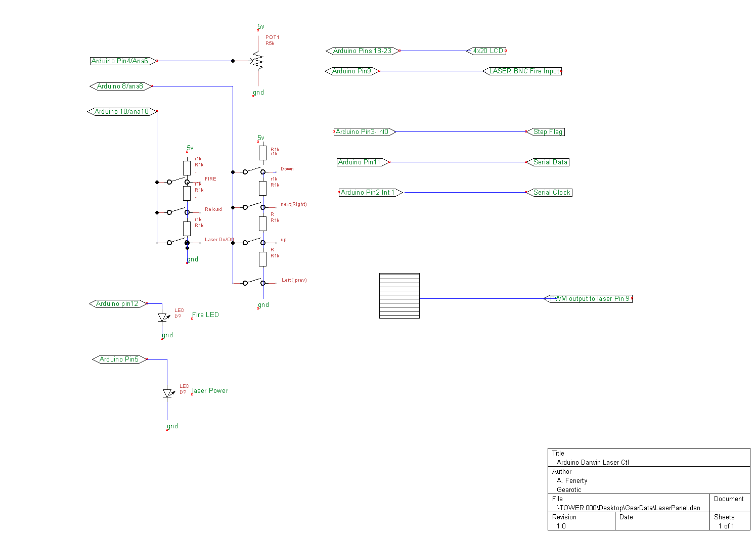
Task: Click the 4x20 LCD port label
Action: 487,51
